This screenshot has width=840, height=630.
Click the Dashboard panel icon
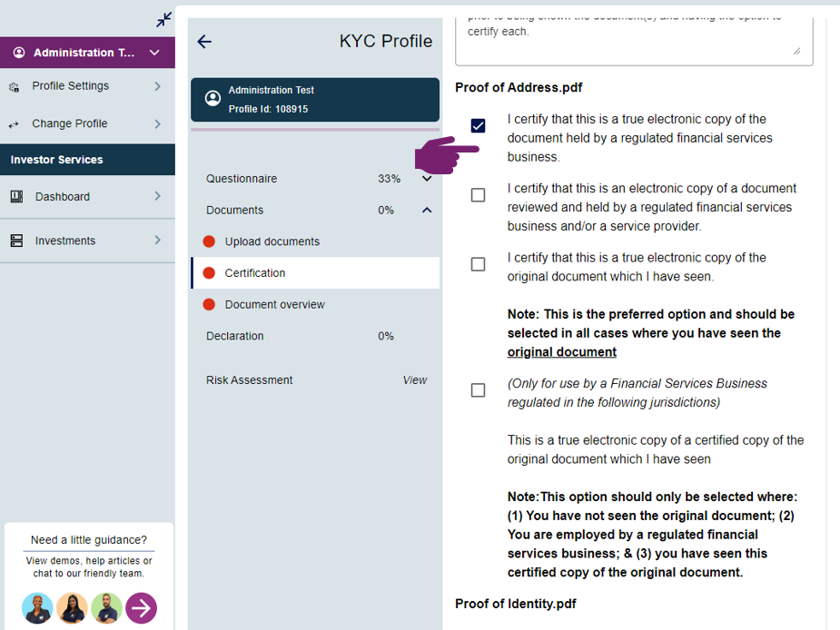[x=16, y=197]
